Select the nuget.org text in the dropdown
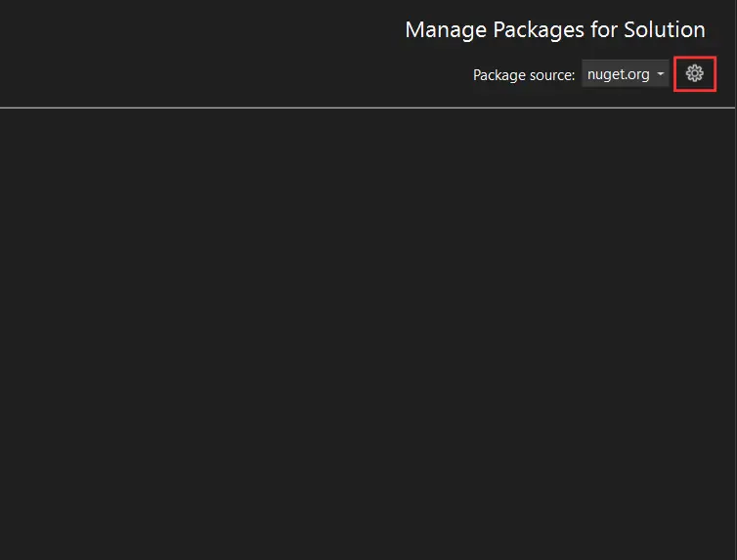The height and width of the screenshot is (560, 737). pos(618,74)
